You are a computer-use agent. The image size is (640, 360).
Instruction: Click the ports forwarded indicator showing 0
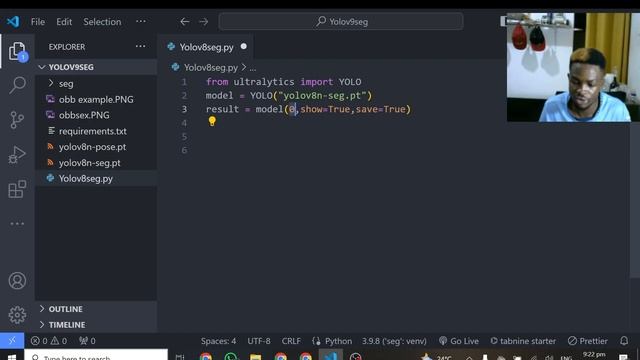pos(87,341)
